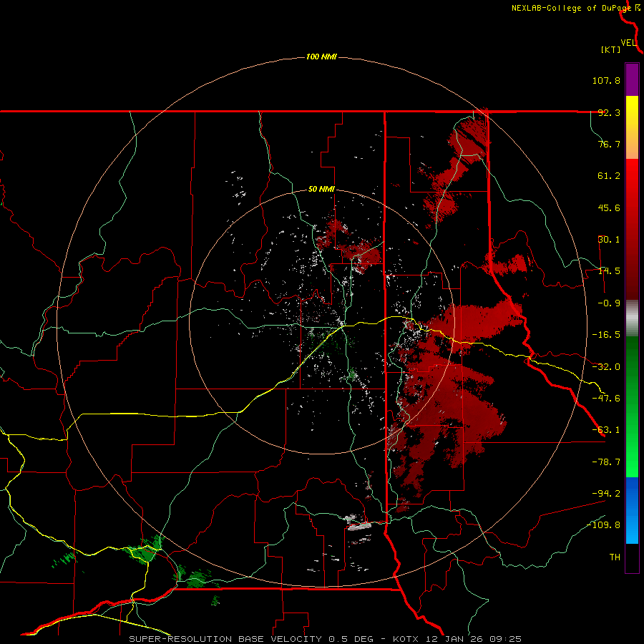Select the 107.8 legend value
Screen dimensions: 644x644
606,80
